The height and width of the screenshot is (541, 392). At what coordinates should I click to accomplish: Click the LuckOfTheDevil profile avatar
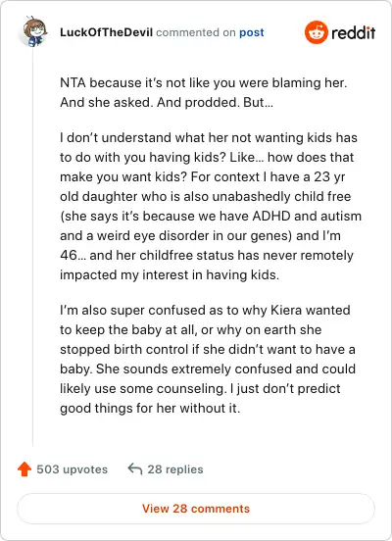tap(33, 31)
